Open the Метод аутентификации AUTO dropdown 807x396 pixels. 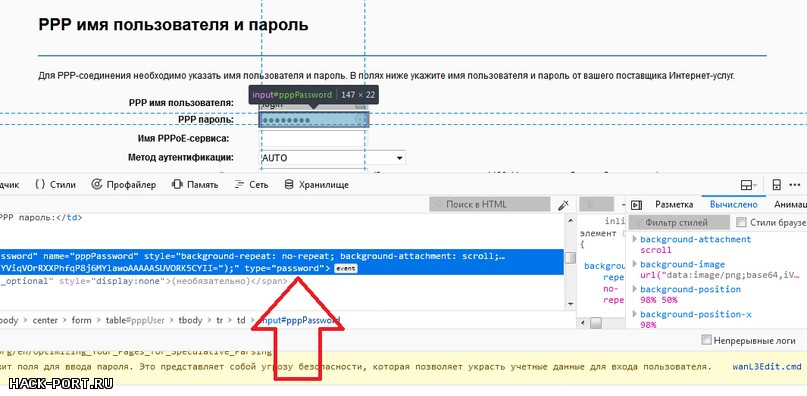click(x=332, y=158)
